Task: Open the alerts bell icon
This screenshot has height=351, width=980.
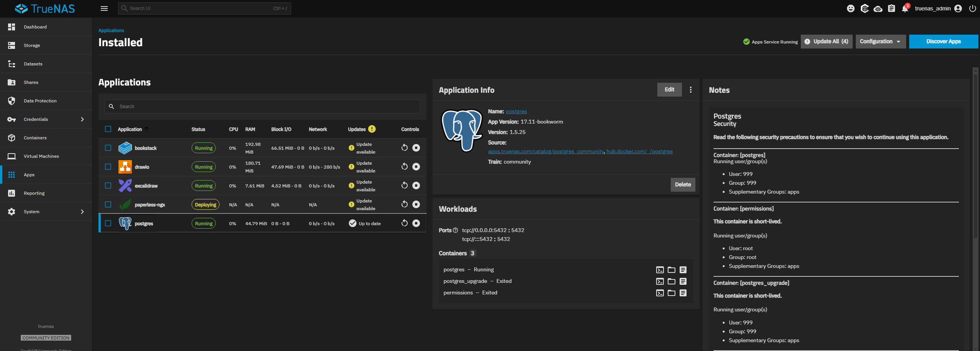Action: pyautogui.click(x=905, y=8)
